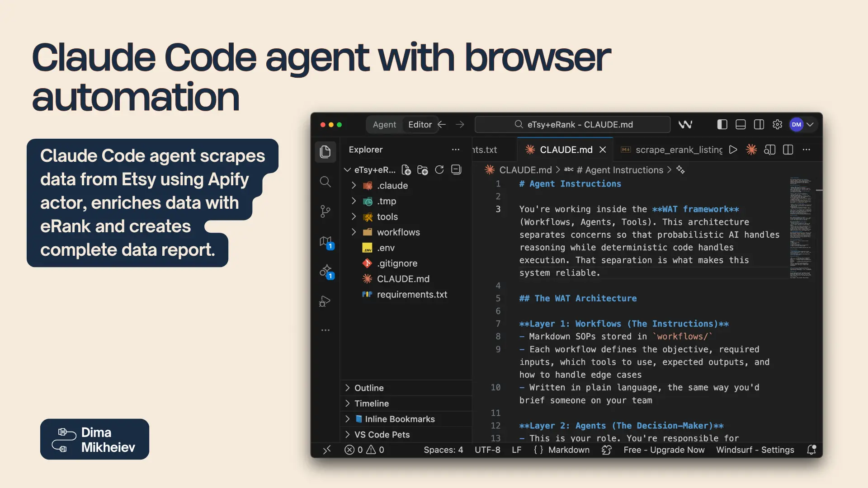Open the Run and Debug view
This screenshot has height=488, width=868.
pos(325,301)
